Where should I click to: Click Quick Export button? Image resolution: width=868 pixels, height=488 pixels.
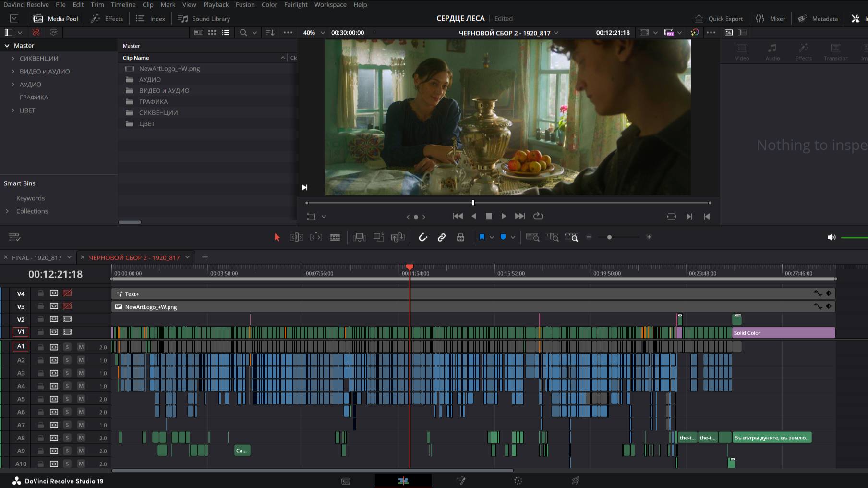(719, 18)
